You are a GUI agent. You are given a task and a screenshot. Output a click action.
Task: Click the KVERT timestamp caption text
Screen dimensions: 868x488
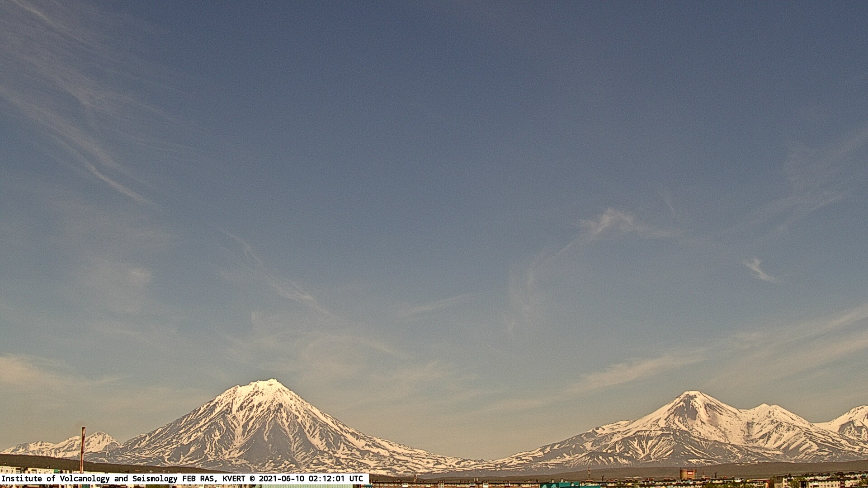(x=182, y=479)
